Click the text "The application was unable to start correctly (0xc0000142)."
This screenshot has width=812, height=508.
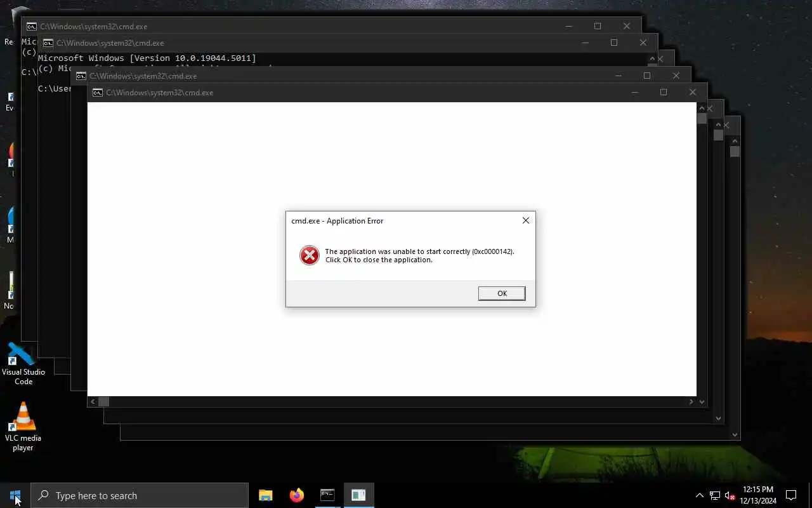tap(419, 251)
